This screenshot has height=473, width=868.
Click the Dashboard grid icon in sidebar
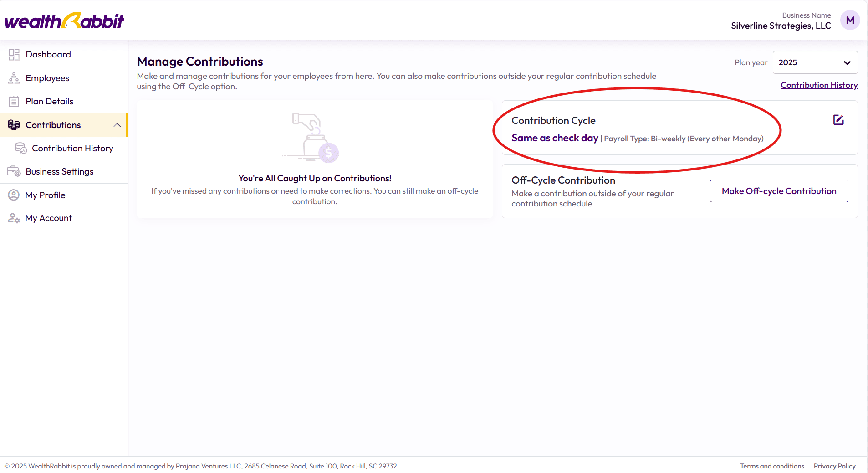tap(14, 55)
